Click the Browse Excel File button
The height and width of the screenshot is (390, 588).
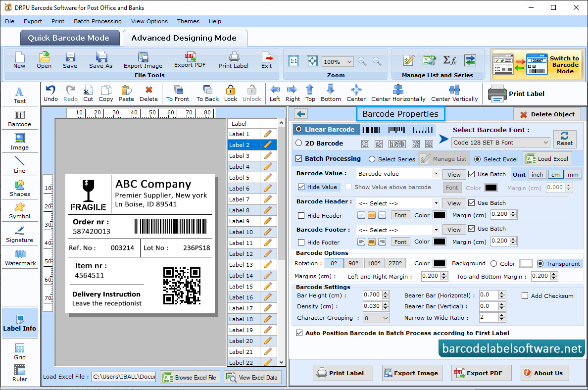coord(191,377)
